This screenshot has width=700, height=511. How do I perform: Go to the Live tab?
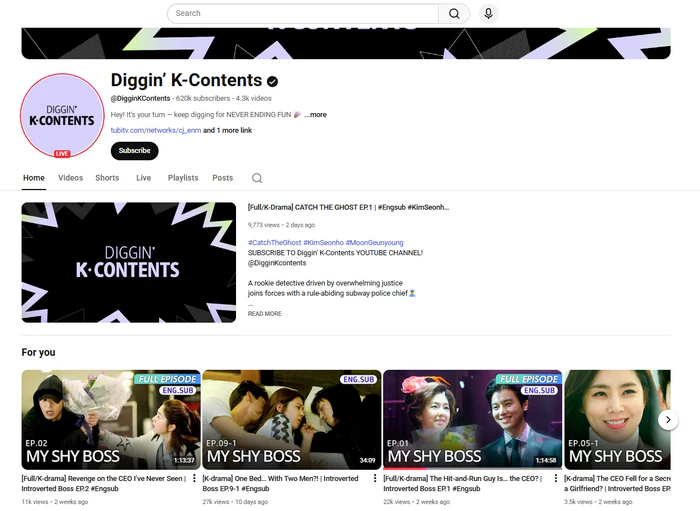[144, 178]
